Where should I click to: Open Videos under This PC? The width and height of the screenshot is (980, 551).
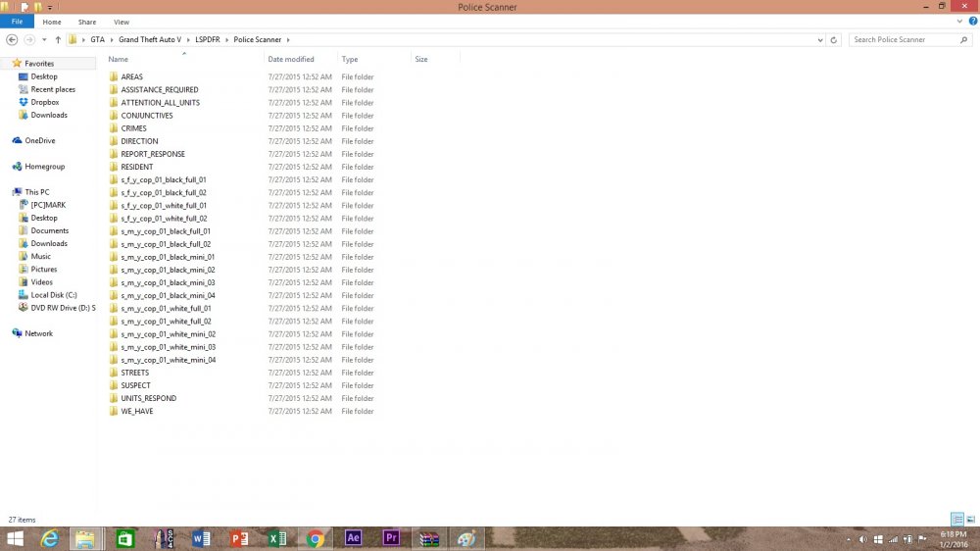click(x=42, y=282)
